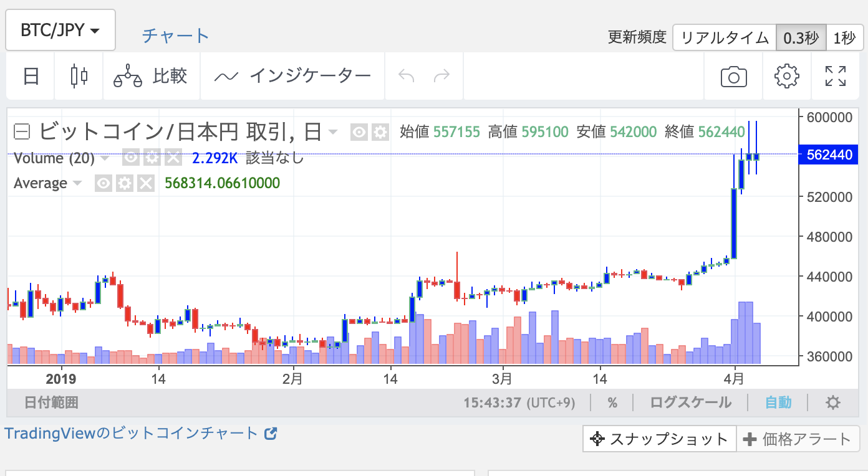Take chart snapshot with camera icon

click(x=733, y=76)
